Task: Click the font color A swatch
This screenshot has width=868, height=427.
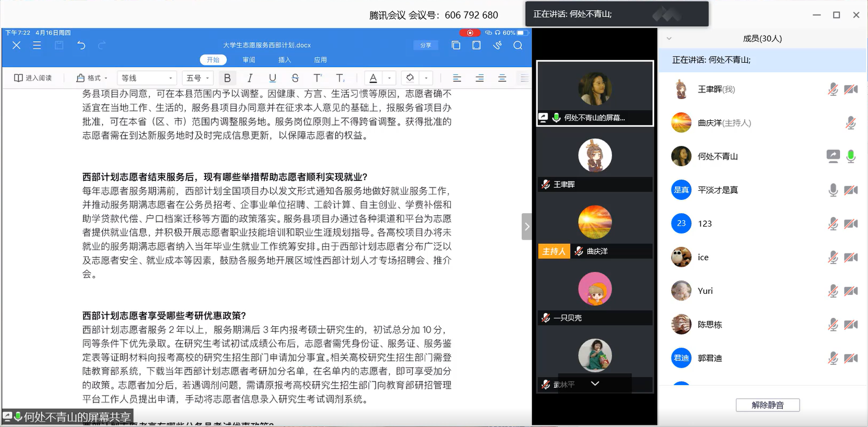Action: tap(373, 78)
